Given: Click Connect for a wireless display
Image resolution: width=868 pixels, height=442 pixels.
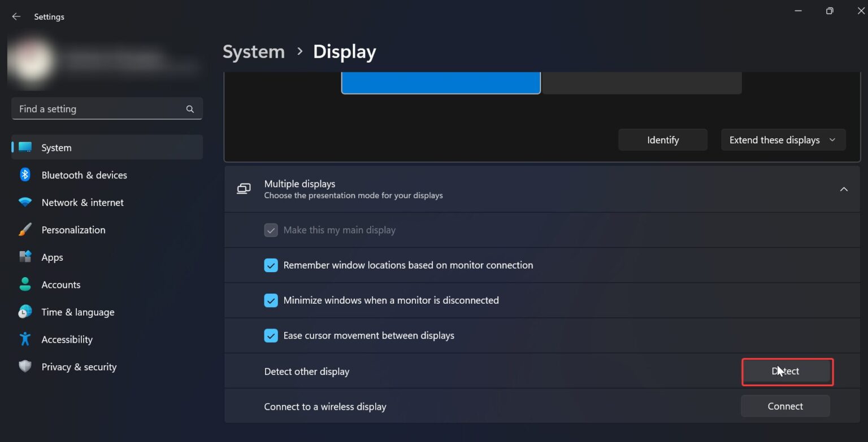Looking at the screenshot, I should 785,406.
